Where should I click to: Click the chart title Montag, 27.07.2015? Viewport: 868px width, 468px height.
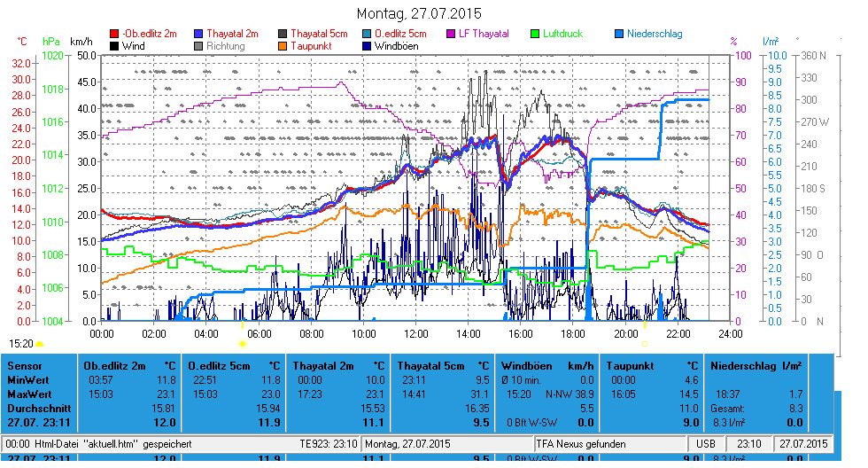coord(419,13)
